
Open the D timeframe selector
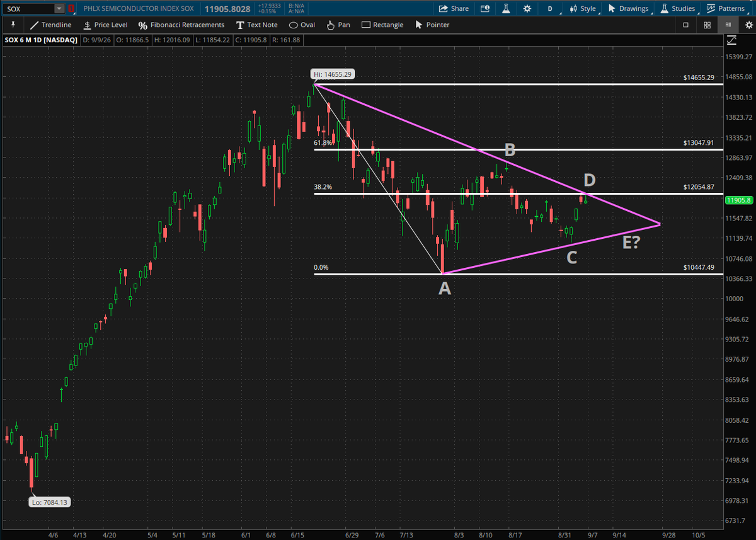pos(550,9)
